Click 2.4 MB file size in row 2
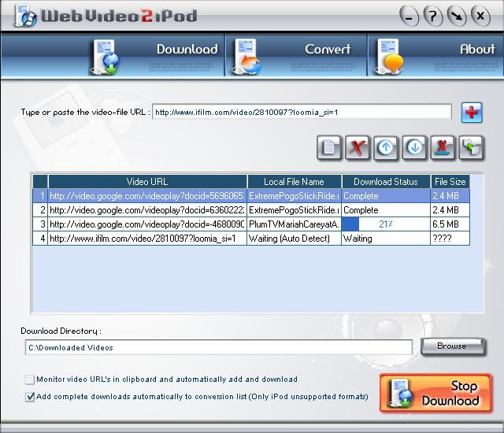This screenshot has width=504, height=433. [x=450, y=210]
